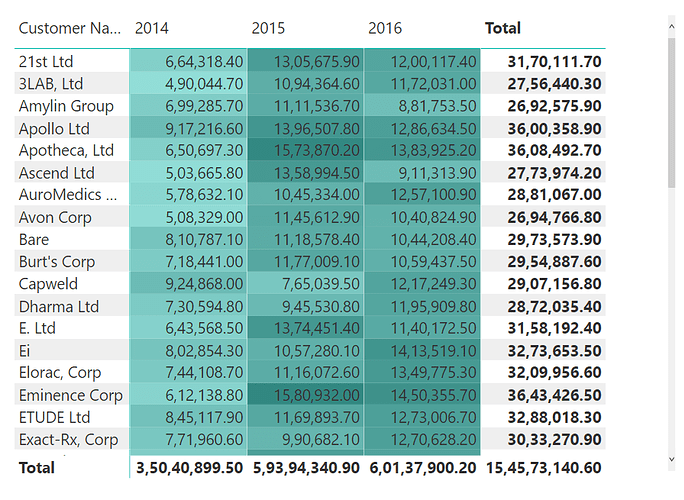Click 2015 grand total 5,93,94,340.90
This screenshot has width=684, height=500.
click(x=306, y=468)
